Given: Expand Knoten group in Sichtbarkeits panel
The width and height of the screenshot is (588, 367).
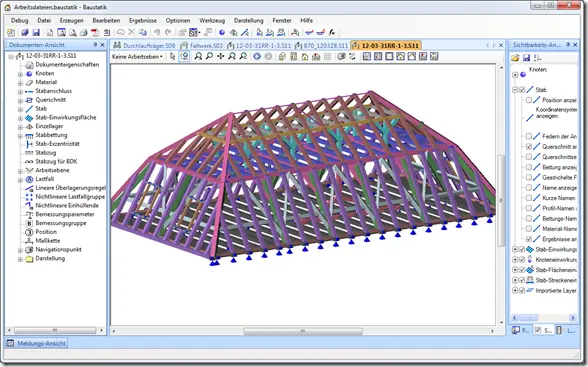Looking at the screenshot, I should [x=515, y=75].
